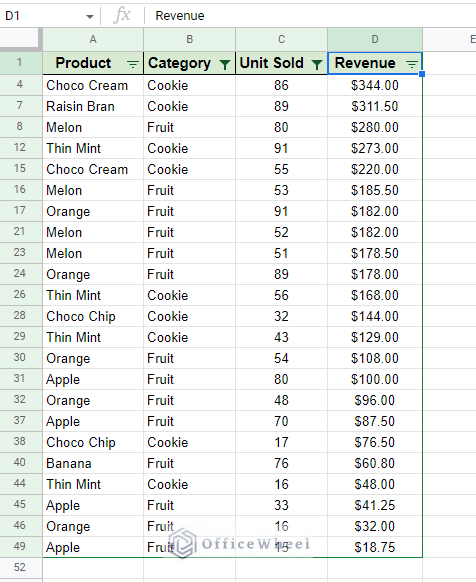This screenshot has height=582, width=476.
Task: Open the Revenue column filter icon
Action: pos(411,64)
